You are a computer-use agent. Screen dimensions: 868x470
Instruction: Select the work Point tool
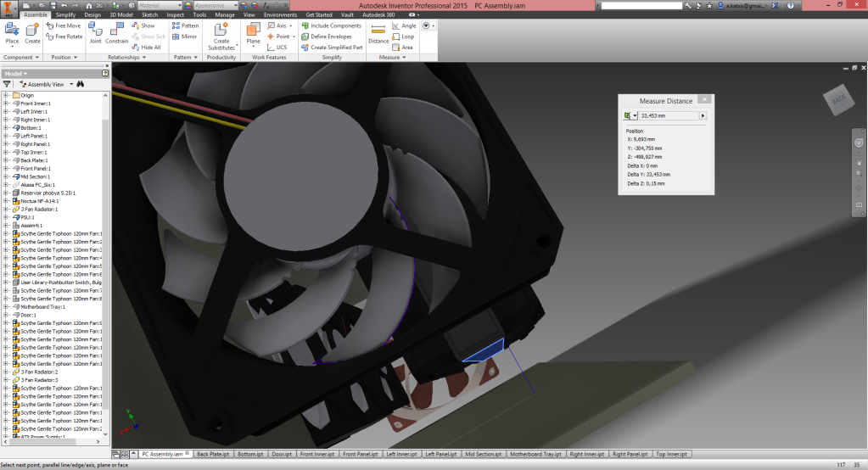pos(279,36)
